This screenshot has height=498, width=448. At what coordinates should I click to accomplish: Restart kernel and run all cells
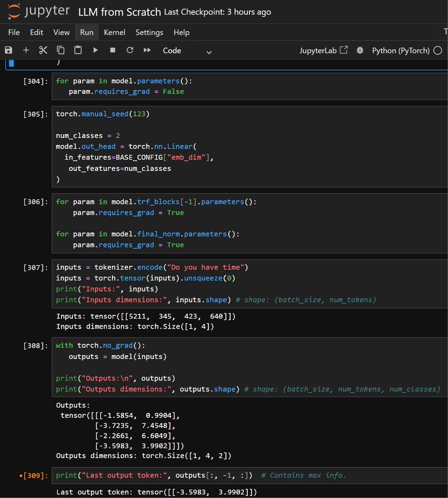tap(147, 50)
